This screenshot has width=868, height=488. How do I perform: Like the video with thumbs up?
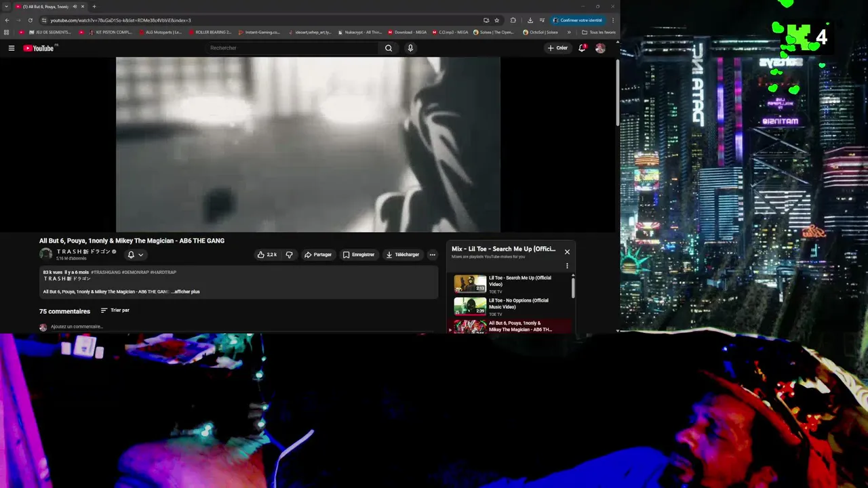click(267, 255)
